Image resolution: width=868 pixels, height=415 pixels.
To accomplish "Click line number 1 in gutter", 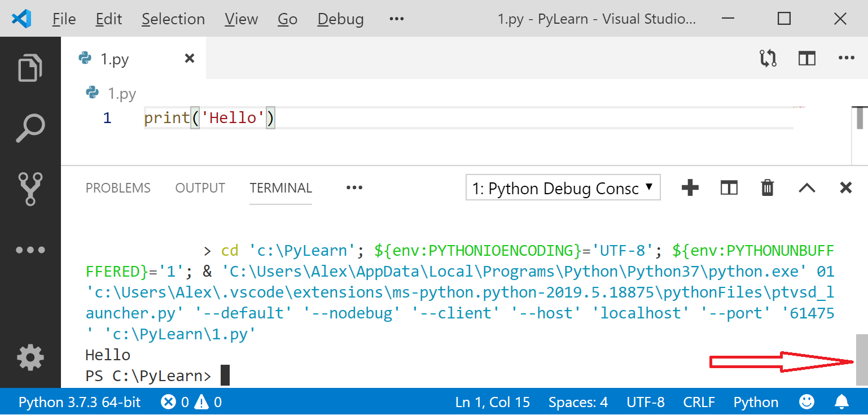I will click(107, 118).
